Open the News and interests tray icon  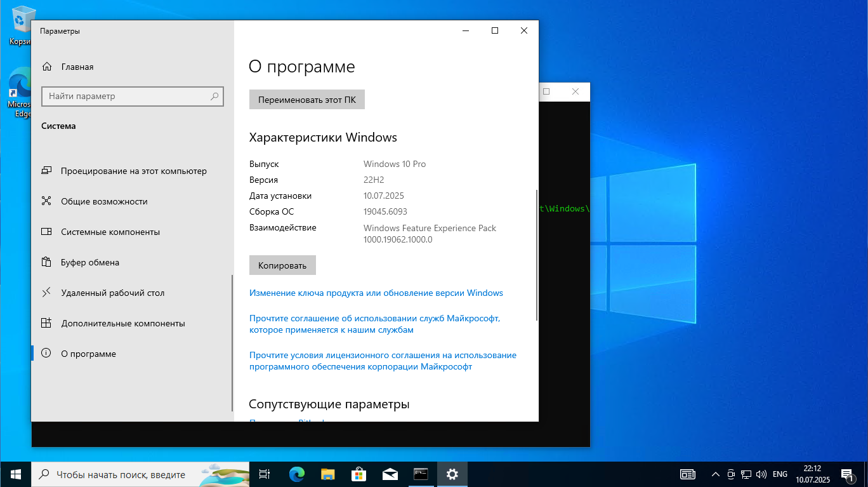coord(687,474)
